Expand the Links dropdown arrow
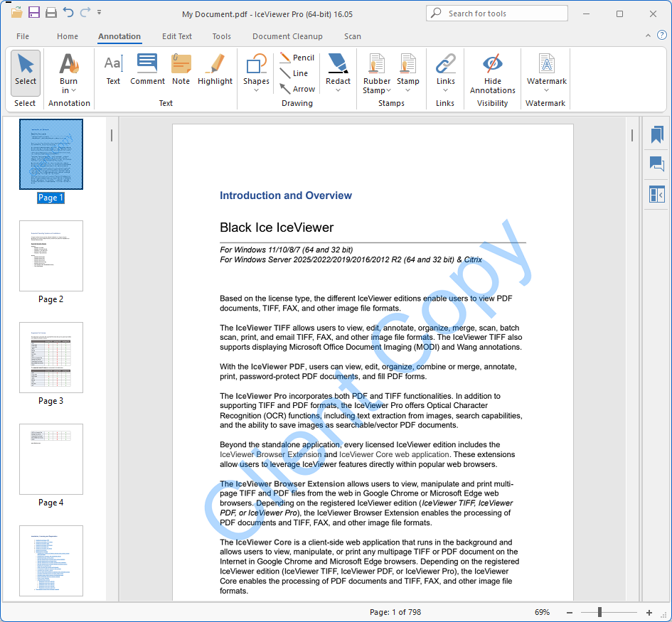 pyautogui.click(x=445, y=90)
